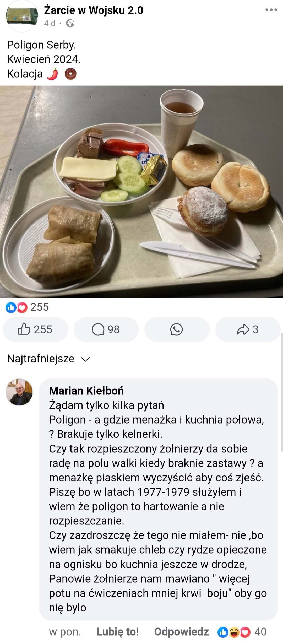
Task: Open Marian Kiełboń's profile name link
Action: tap(86, 391)
